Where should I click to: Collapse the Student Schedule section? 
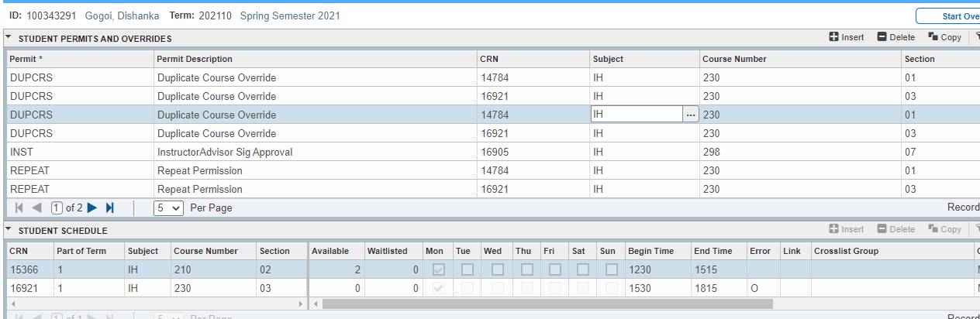pyautogui.click(x=9, y=230)
